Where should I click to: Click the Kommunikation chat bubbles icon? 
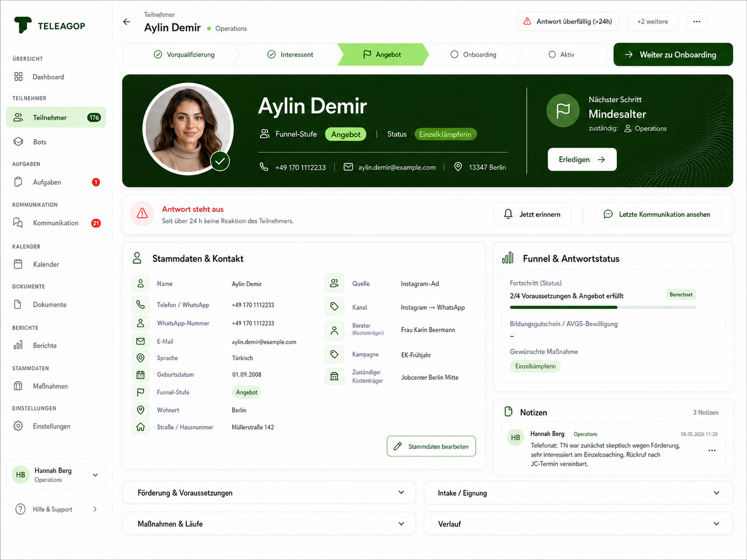click(x=18, y=223)
